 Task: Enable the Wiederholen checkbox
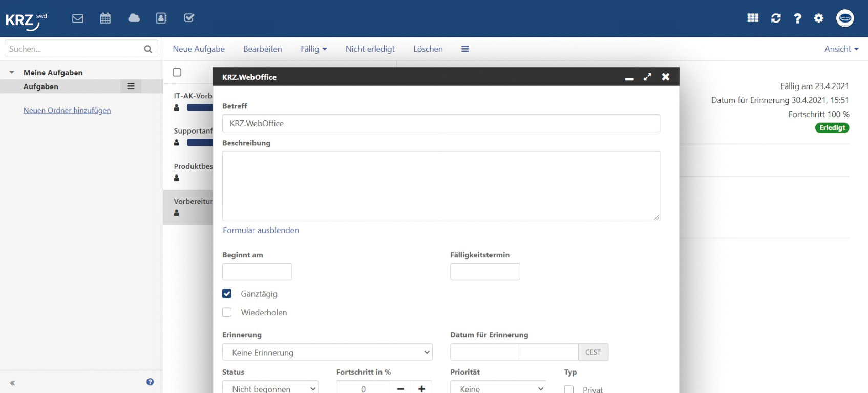click(x=227, y=312)
